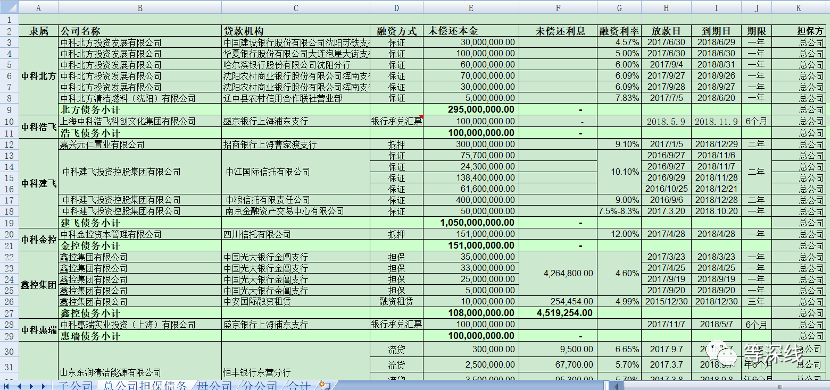Select column C header
Screen dimensions: 830x390
[295, 7]
